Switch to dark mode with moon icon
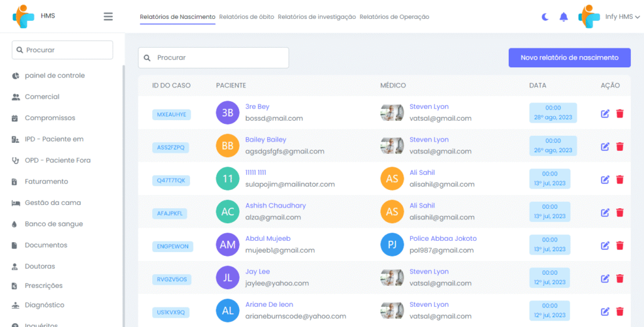The width and height of the screenshot is (644, 327). click(x=545, y=17)
